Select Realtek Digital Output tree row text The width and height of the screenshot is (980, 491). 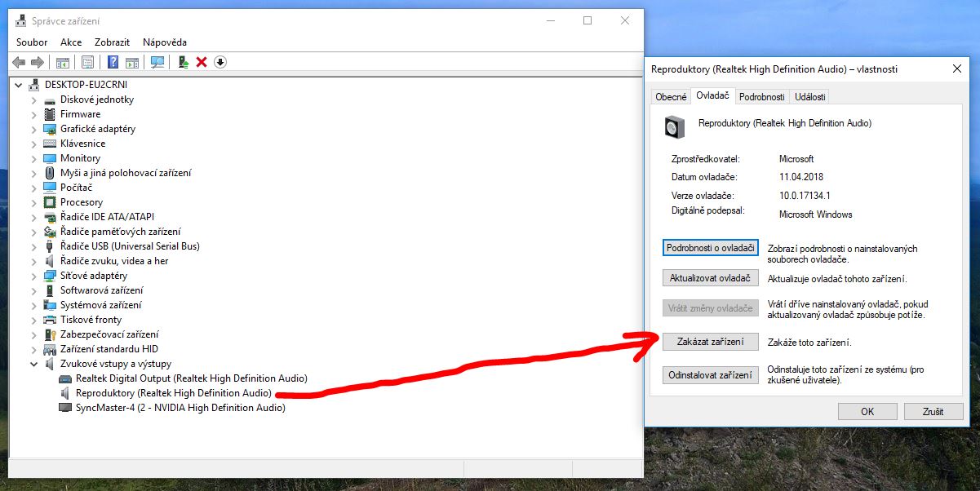192,378
